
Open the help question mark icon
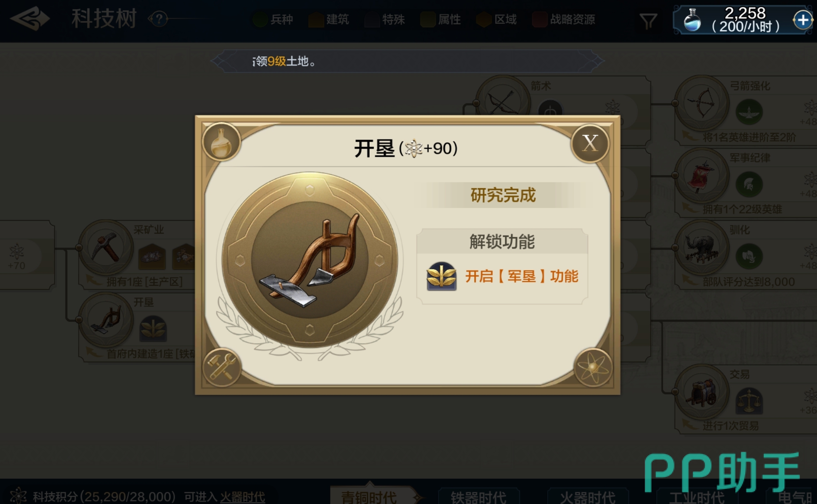(159, 19)
